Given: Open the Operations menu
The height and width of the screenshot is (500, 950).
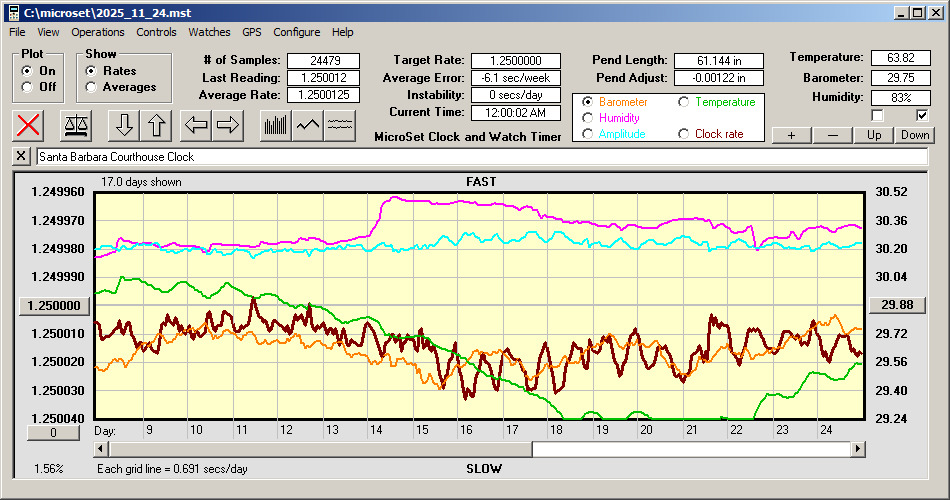Looking at the screenshot, I should 98,32.
